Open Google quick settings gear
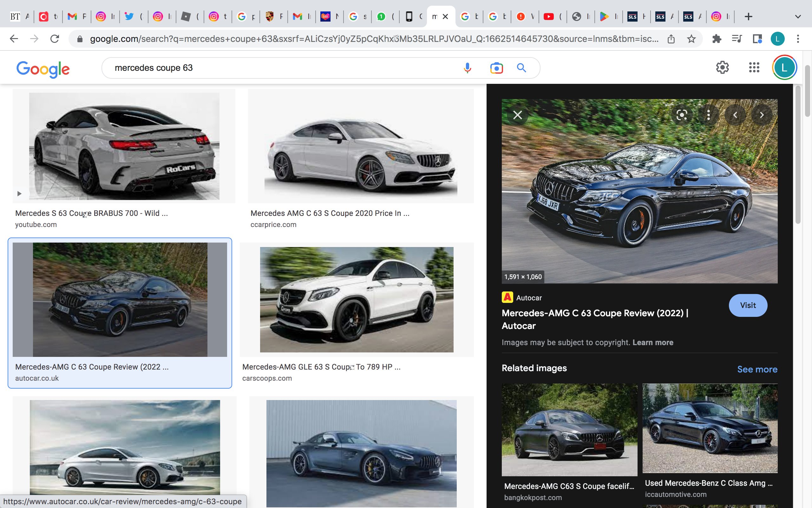812x508 pixels. click(x=723, y=68)
